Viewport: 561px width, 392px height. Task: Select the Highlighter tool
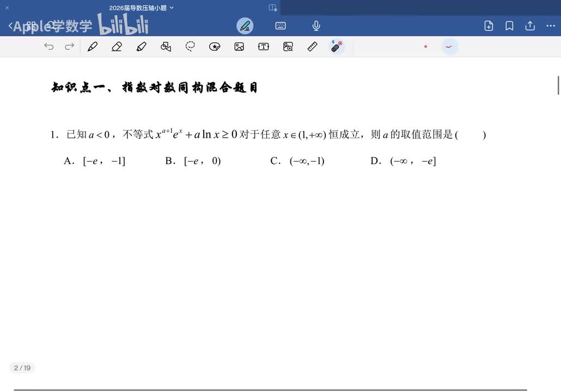[141, 46]
